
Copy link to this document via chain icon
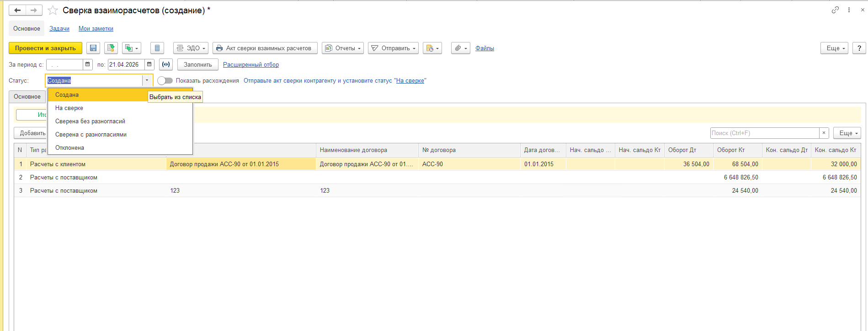pyautogui.click(x=835, y=10)
